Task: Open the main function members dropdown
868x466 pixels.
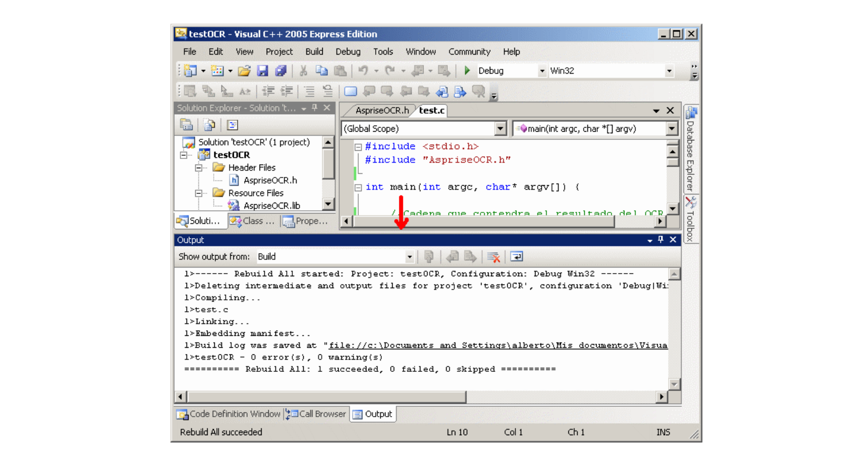Action: (x=672, y=129)
